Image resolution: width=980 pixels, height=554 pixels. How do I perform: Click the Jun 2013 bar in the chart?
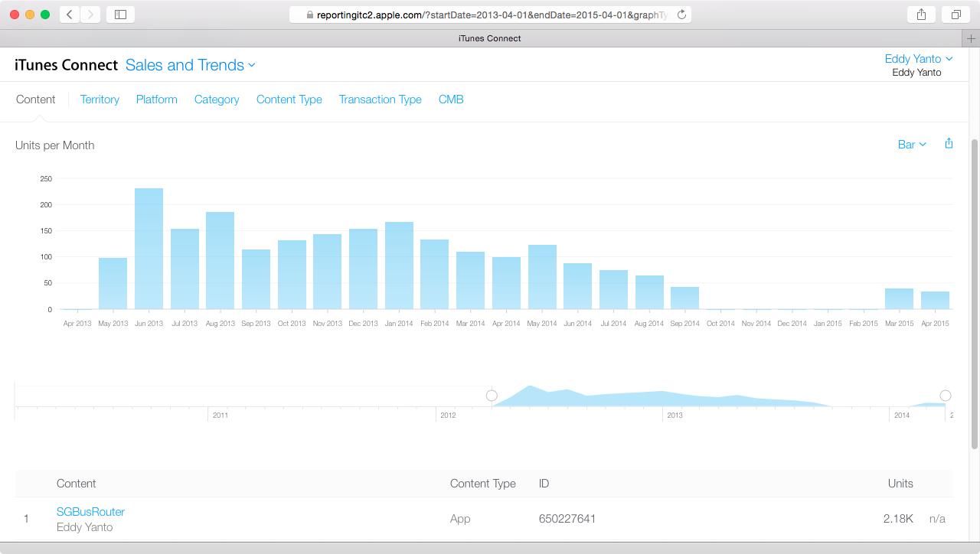click(149, 249)
